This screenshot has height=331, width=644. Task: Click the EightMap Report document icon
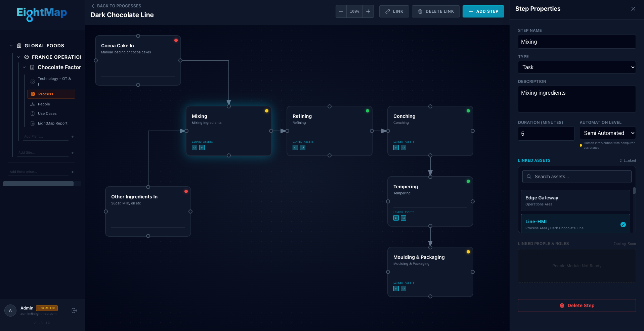pos(32,123)
